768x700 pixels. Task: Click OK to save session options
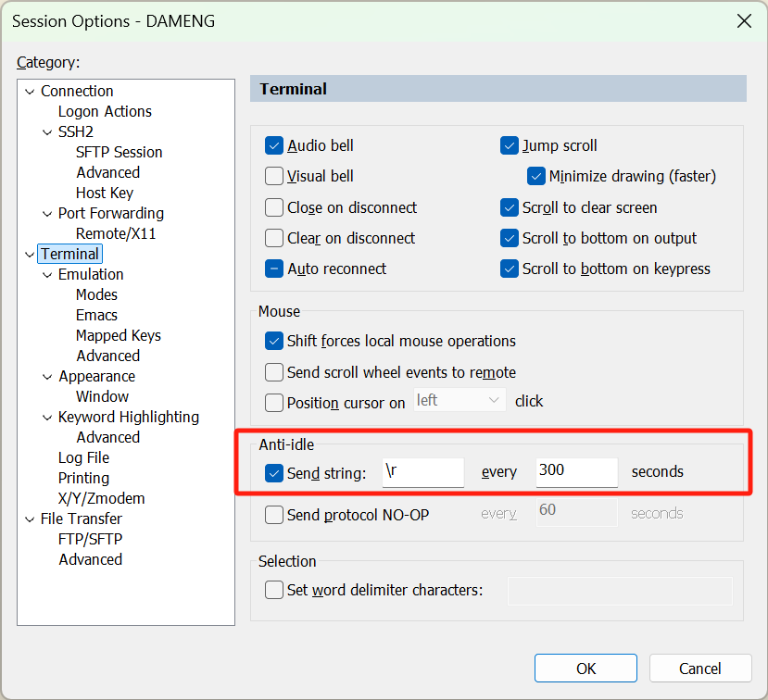click(x=585, y=669)
